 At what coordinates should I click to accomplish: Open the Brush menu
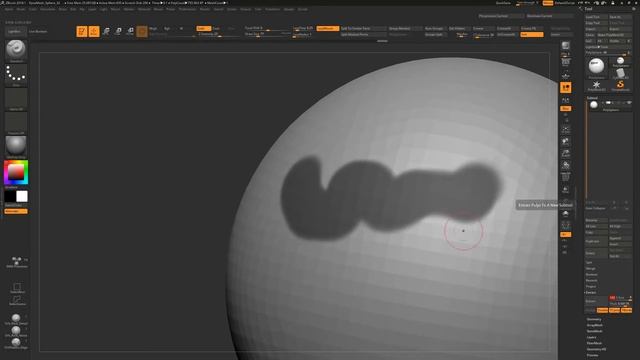coord(21,9)
